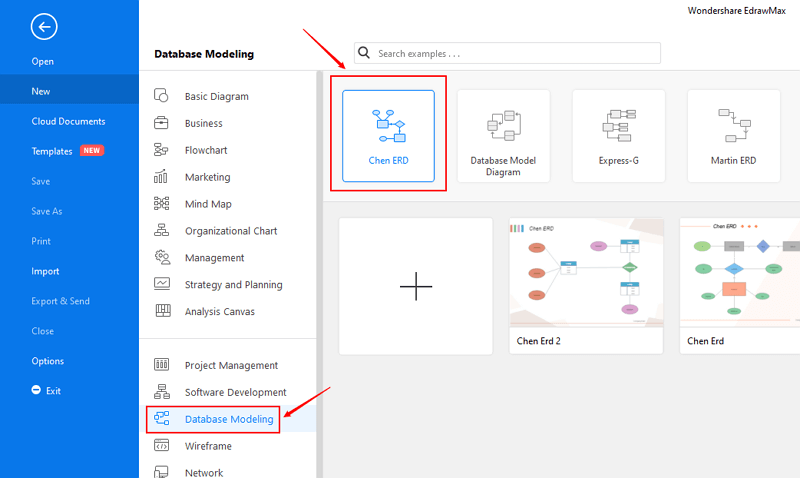Click Save As in the sidebar

point(46,211)
